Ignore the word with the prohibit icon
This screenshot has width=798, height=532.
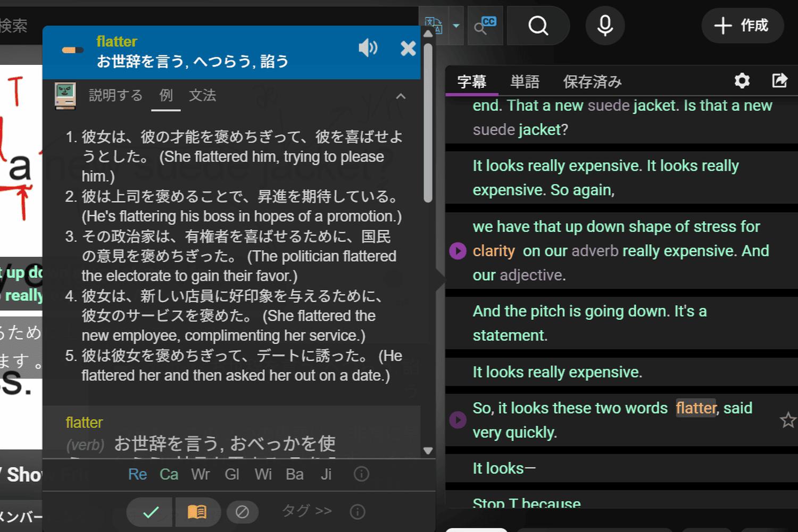(243, 512)
